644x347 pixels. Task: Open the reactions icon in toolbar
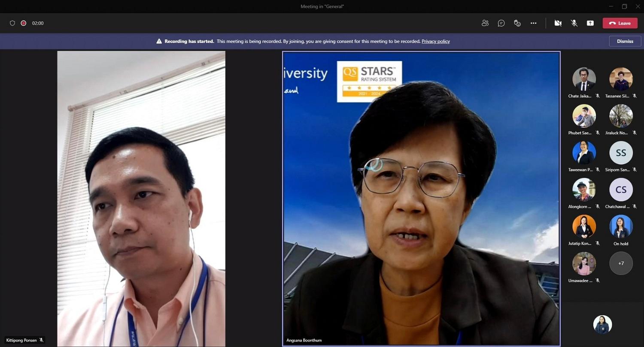517,23
